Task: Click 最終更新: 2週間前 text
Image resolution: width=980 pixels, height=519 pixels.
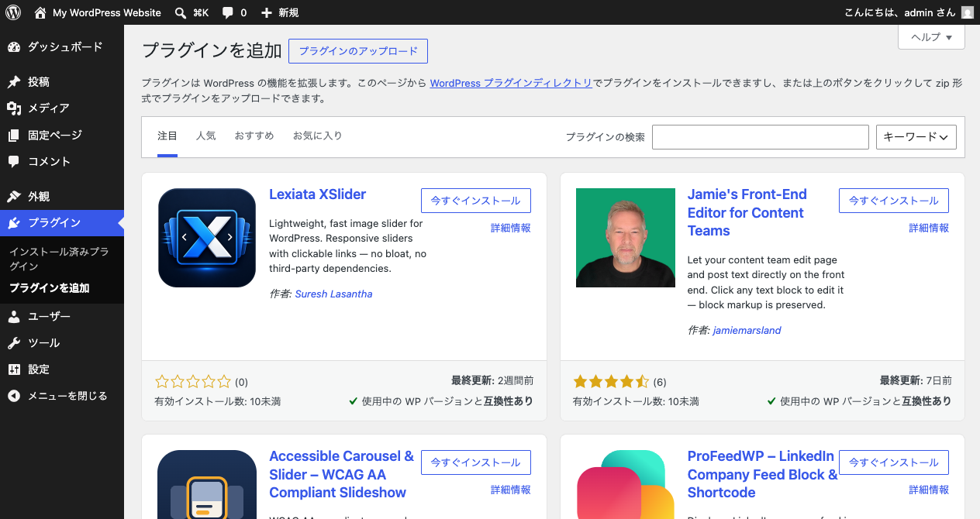Action: (492, 380)
